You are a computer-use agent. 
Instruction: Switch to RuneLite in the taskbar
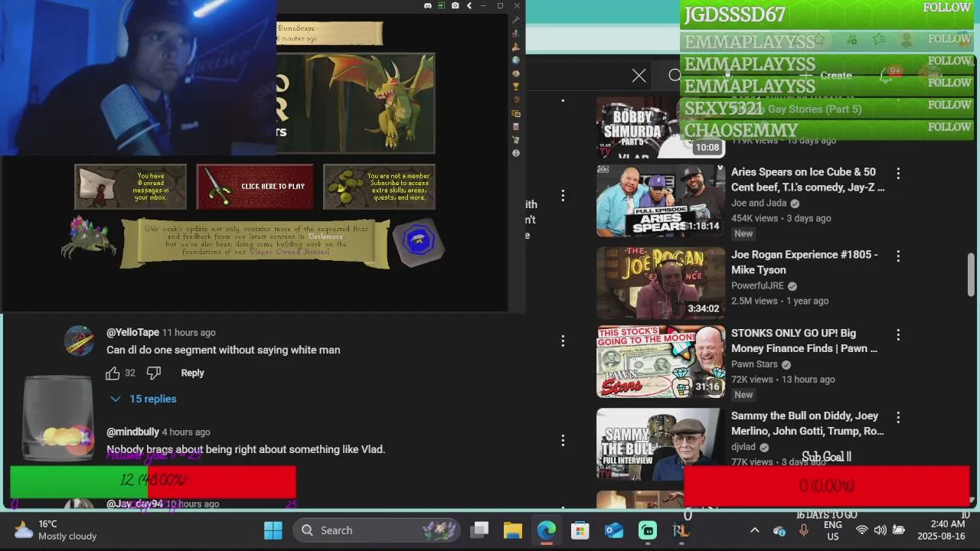pyautogui.click(x=681, y=530)
